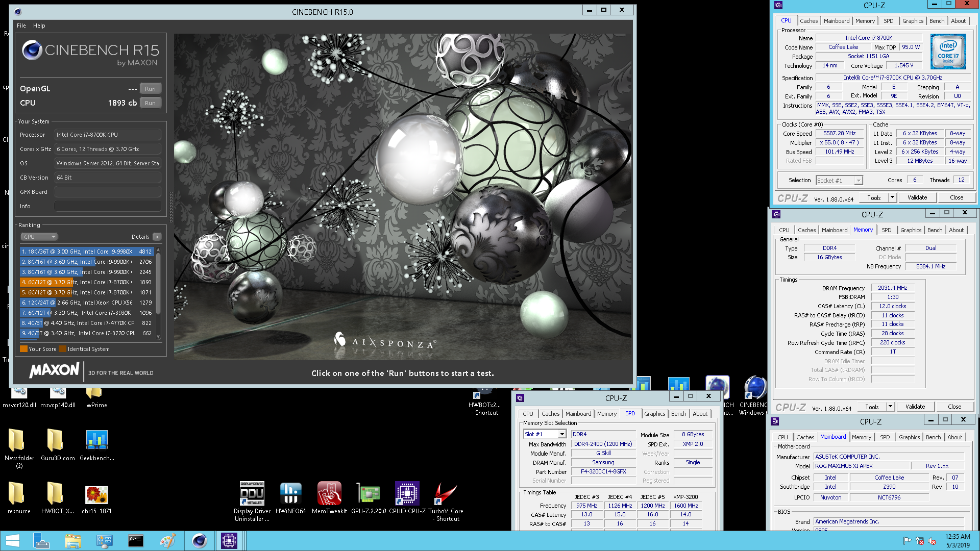
Task: Click Part Number F4-3200C14-8GFX
Action: (x=603, y=471)
